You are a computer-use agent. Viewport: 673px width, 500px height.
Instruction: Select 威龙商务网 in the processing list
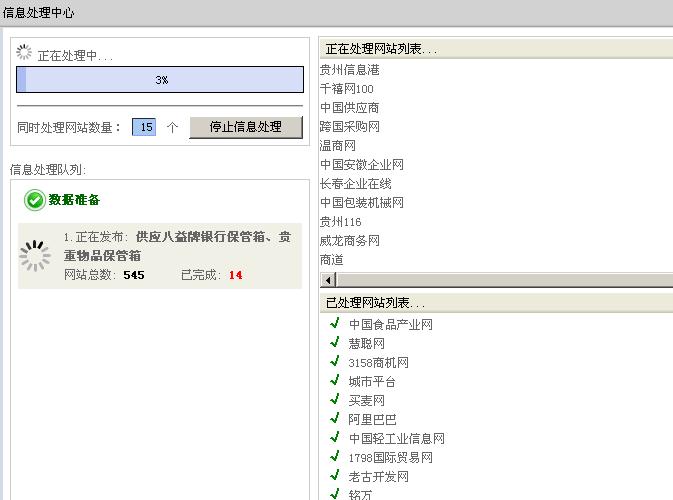pyautogui.click(x=350, y=241)
